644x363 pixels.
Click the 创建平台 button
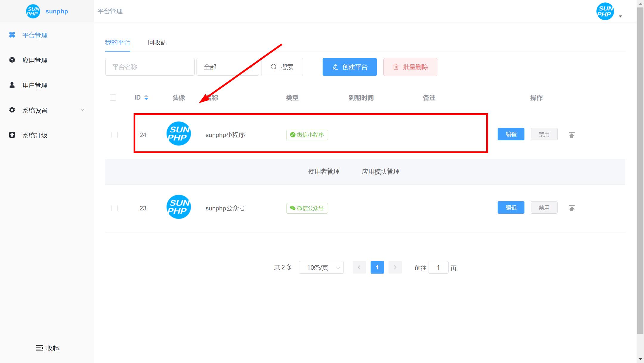349,67
